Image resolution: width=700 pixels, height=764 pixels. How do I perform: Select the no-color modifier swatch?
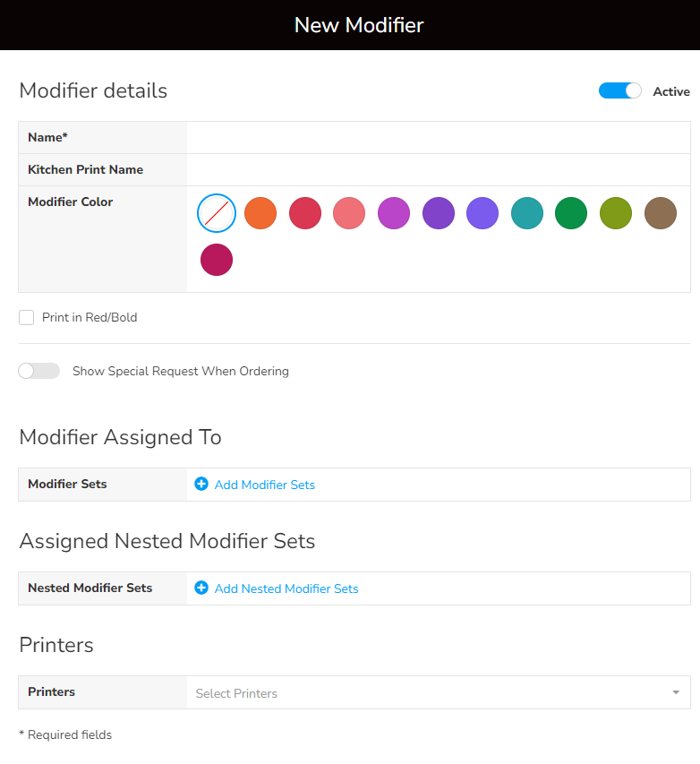pyautogui.click(x=217, y=213)
